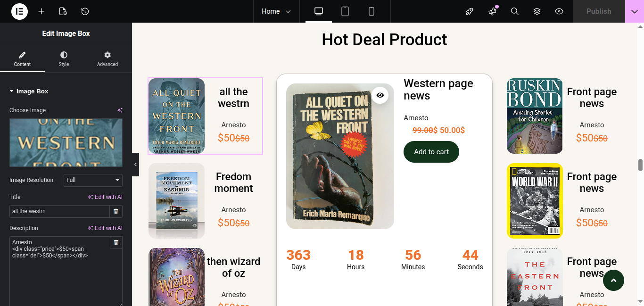
Task: Click dynamic tags icon beside Title field
Action: pyautogui.click(x=116, y=211)
